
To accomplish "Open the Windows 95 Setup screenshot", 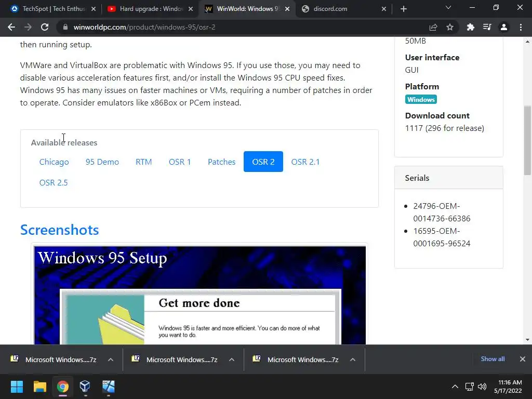I will pyautogui.click(x=200, y=295).
